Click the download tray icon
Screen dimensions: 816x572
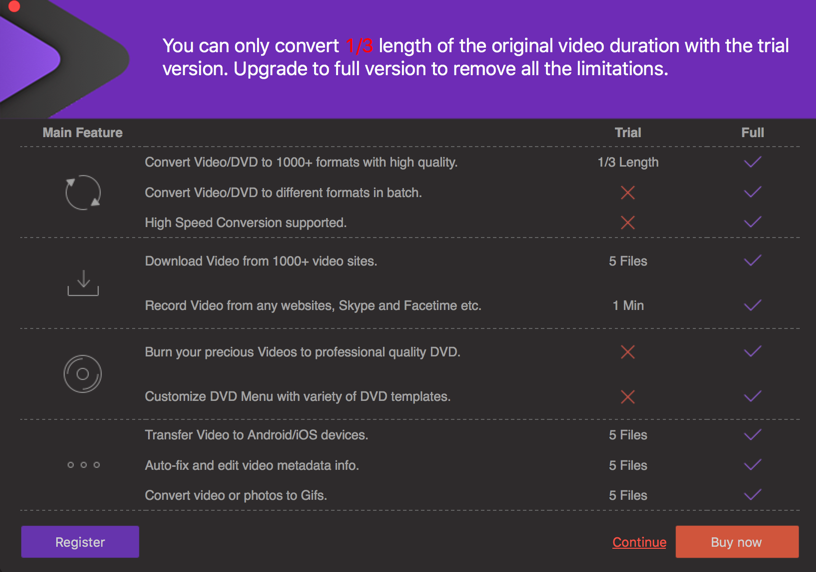point(83,283)
